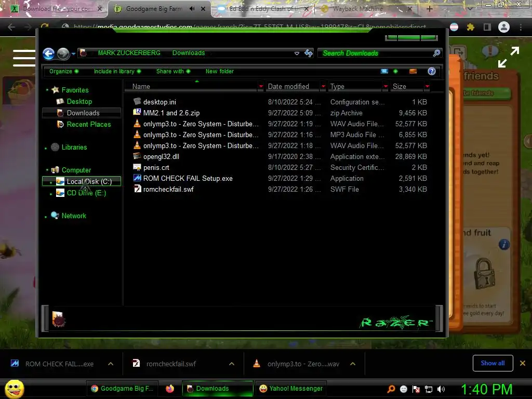Screen dimensions: 532x399
Task: Open options for ROM CHECK FAIL download
Action: tap(111, 364)
